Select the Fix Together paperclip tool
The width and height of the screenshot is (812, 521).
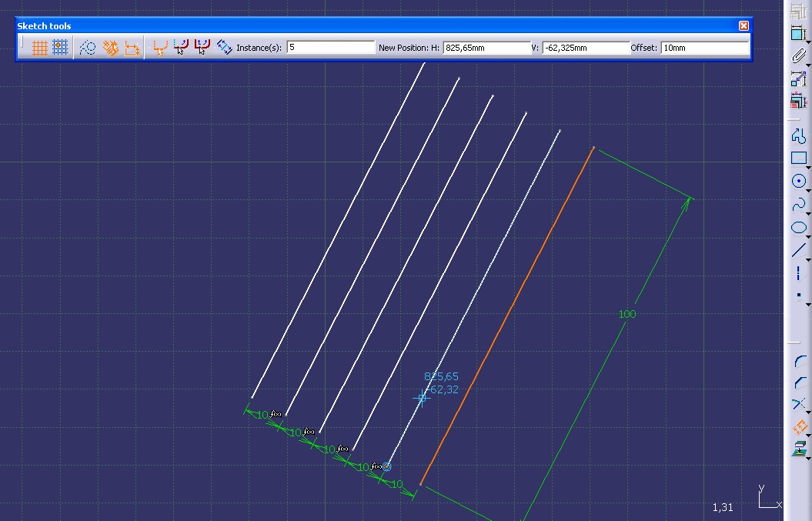pyautogui.click(x=797, y=55)
